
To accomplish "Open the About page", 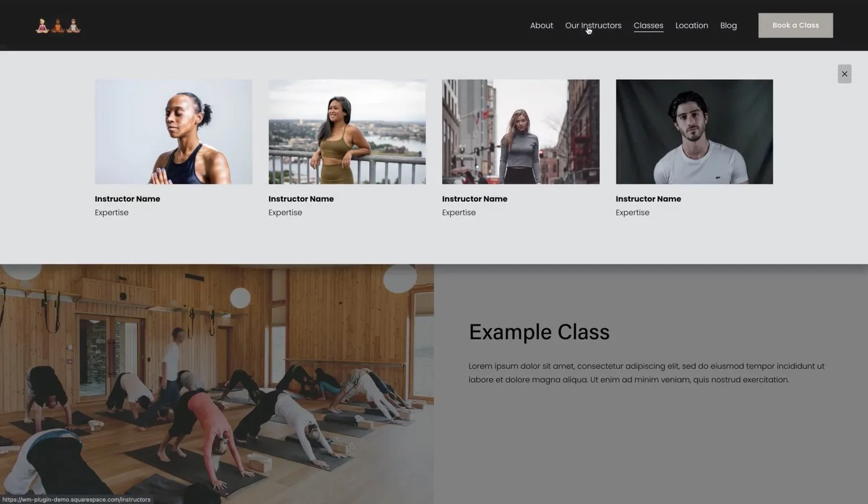I will point(541,25).
